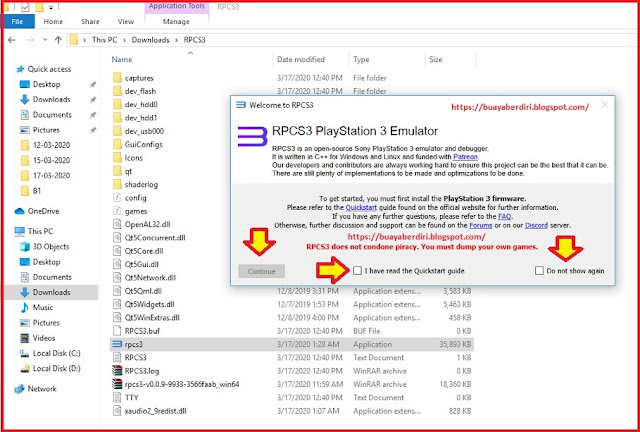
Task: Sort by Name column header
Action: pyautogui.click(x=122, y=60)
